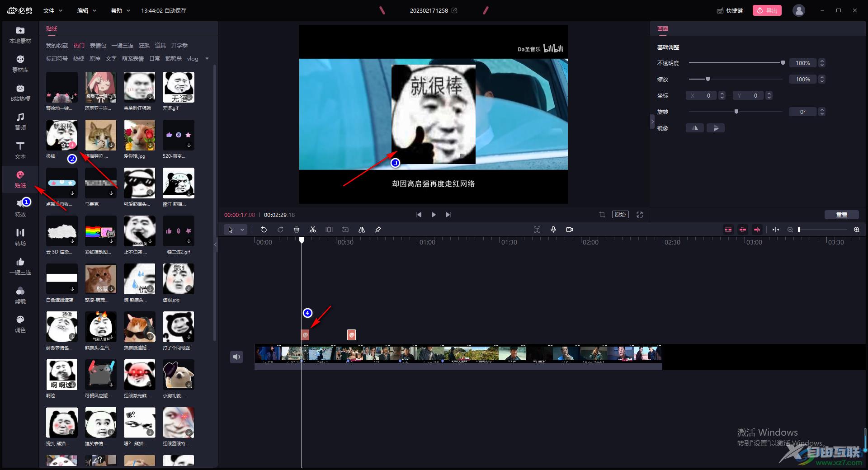
Task: Open the 素材库 material library
Action: point(20,64)
